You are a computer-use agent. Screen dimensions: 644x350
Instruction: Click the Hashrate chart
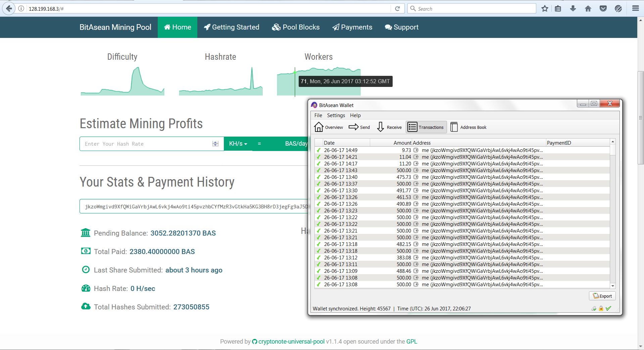pyautogui.click(x=221, y=81)
